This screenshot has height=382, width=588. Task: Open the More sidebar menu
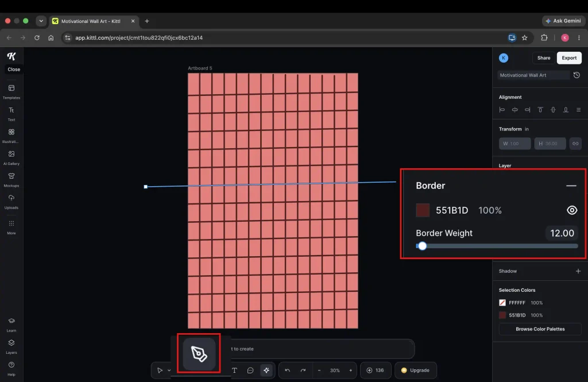coord(11,227)
